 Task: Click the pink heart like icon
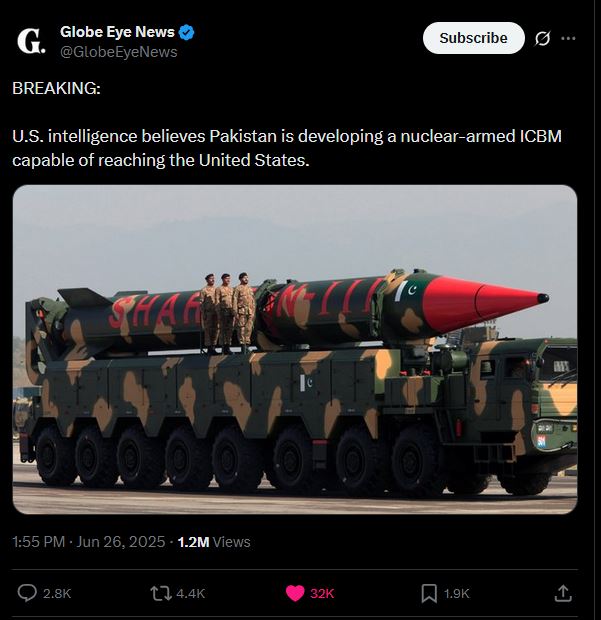[x=295, y=593]
